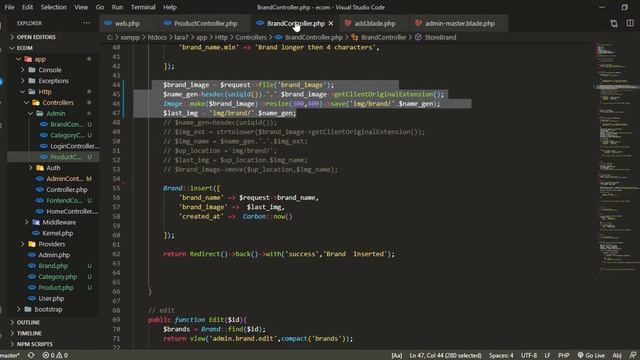The height and width of the screenshot is (360, 640).
Task: Click the split editor icon
Action: 630,23
